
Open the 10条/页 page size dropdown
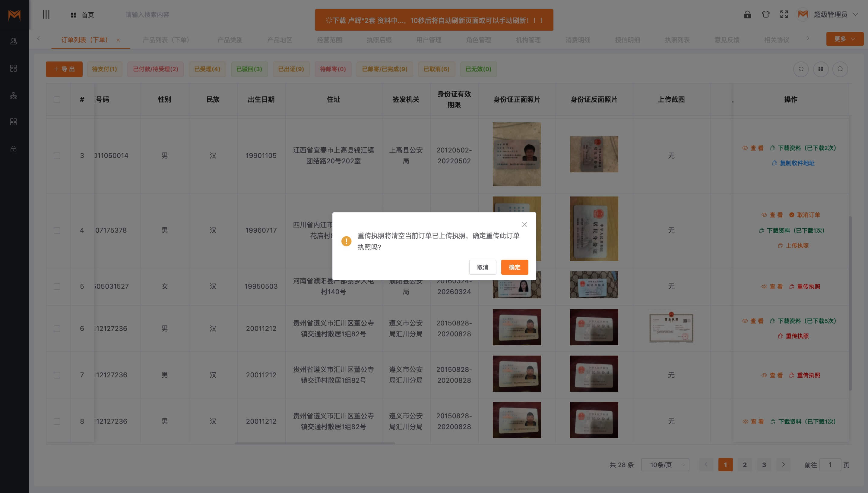(665, 465)
